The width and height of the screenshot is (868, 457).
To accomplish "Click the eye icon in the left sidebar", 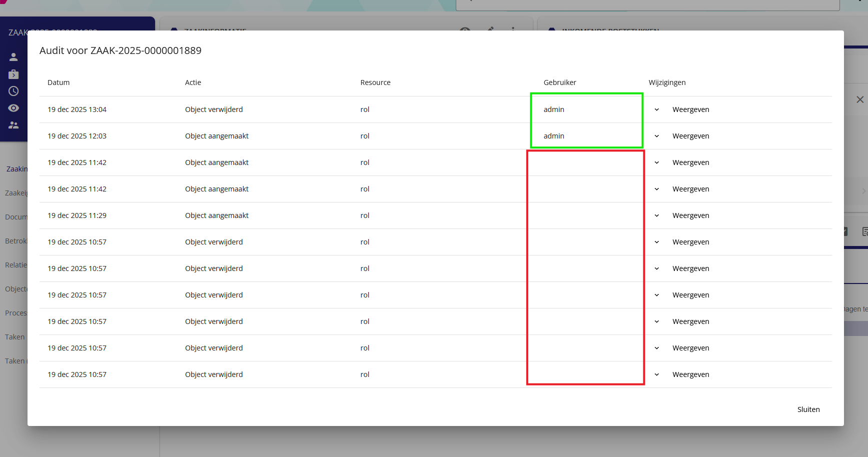I will (x=14, y=108).
